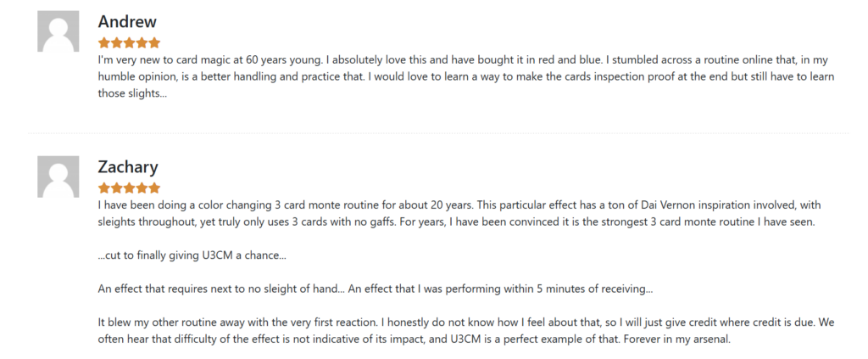The width and height of the screenshot is (868, 359).
Task: Click the first star in Zachary's rating
Action: [104, 188]
